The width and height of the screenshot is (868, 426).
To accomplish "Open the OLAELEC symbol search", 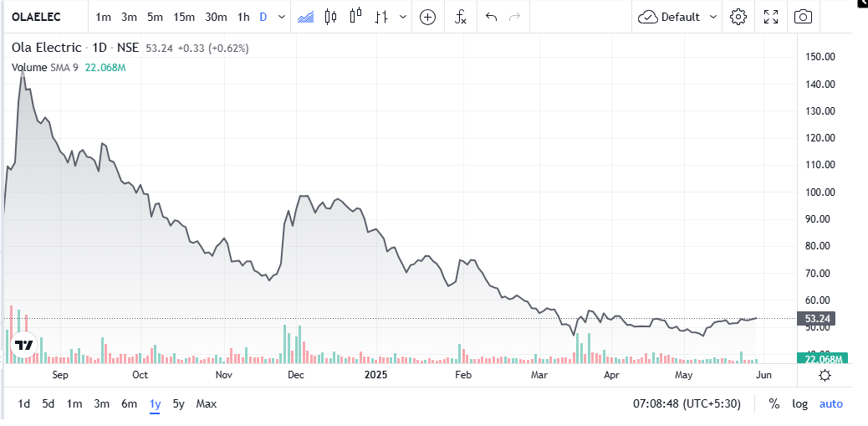I will 37,18.
